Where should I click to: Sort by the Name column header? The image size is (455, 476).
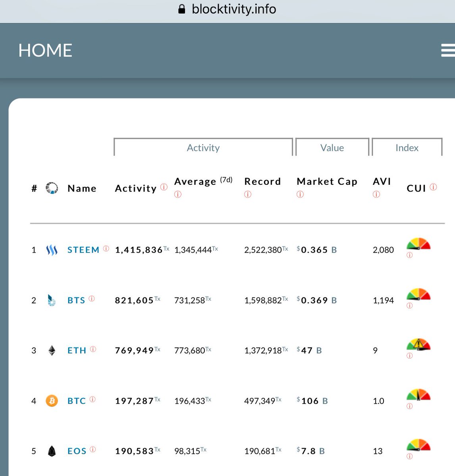[82, 188]
